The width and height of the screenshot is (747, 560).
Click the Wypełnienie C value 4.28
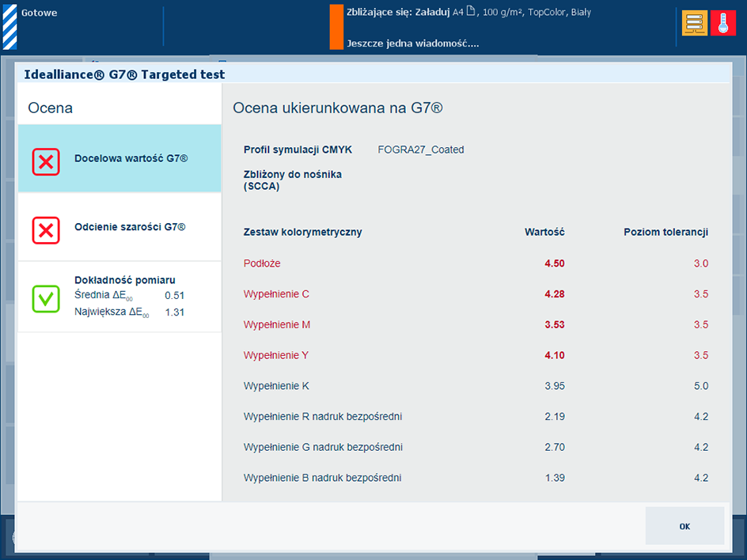(555, 293)
